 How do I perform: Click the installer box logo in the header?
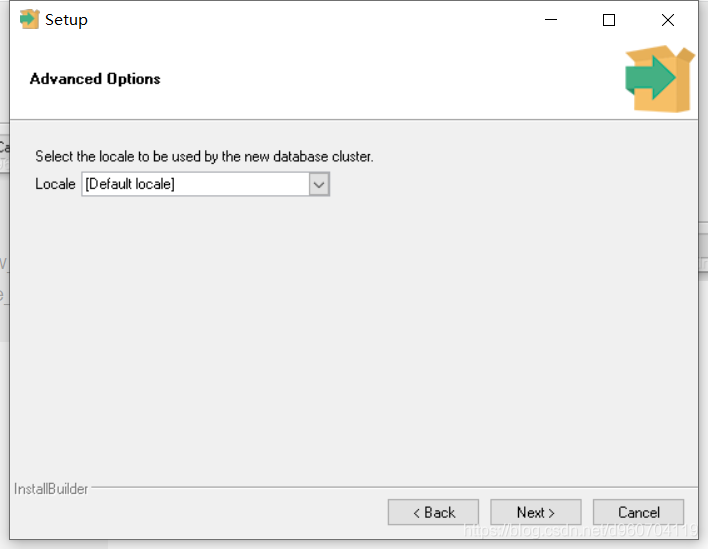tap(659, 78)
